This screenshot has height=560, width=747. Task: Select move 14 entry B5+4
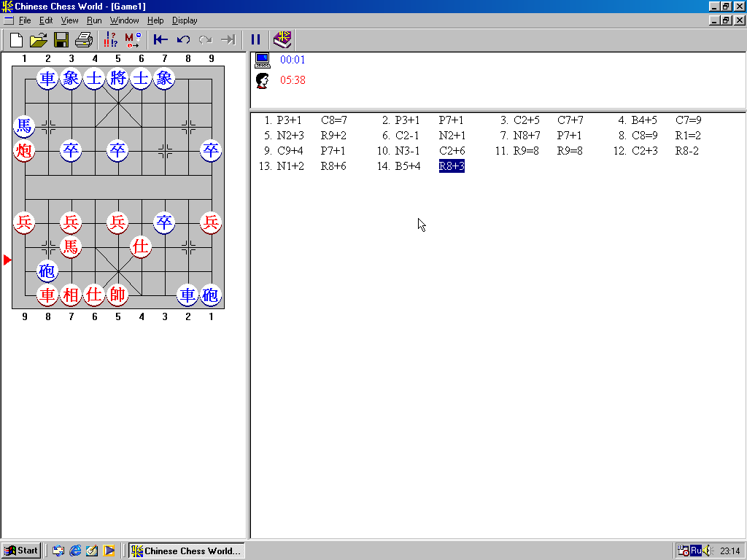tap(408, 166)
